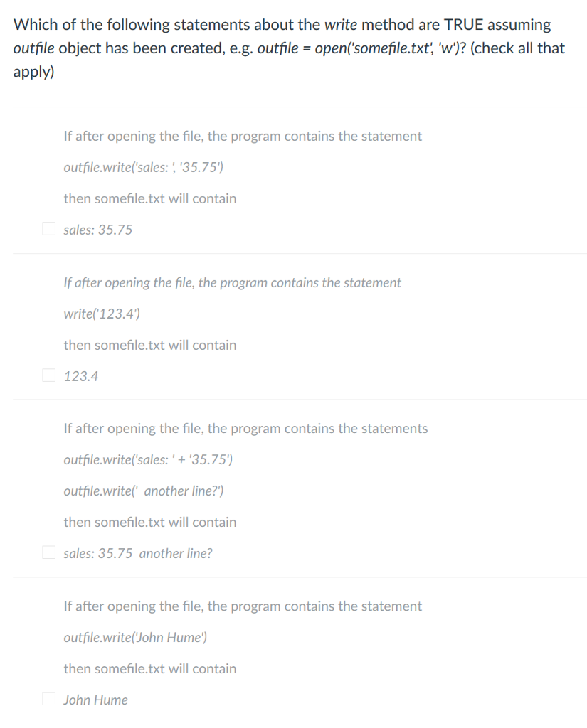Viewport: 587px width, 728px height.
Task: Click the code line outfile.write('John Hume')
Action: (135, 638)
